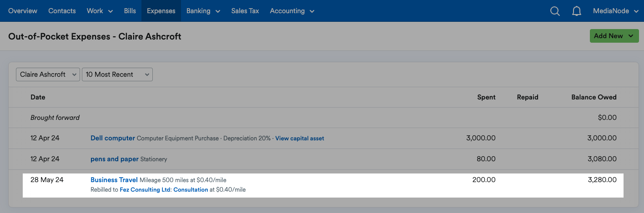Click the 80.00 spent amount
Image resolution: width=644 pixels, height=213 pixels.
pos(486,159)
